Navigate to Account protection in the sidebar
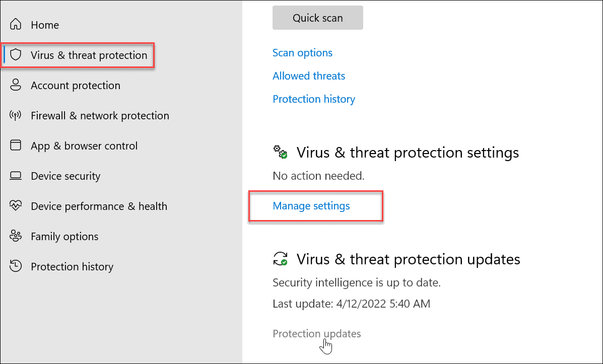This screenshot has width=603, height=364. click(x=76, y=85)
